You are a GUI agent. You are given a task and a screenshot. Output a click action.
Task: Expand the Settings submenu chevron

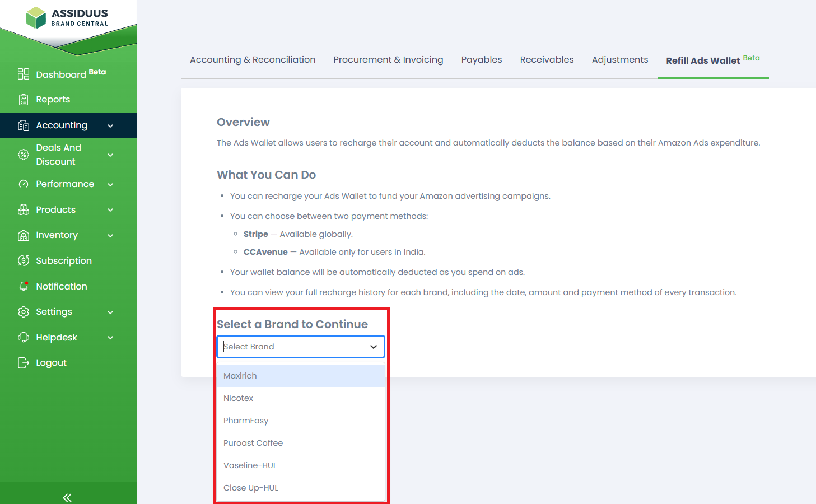tap(110, 312)
